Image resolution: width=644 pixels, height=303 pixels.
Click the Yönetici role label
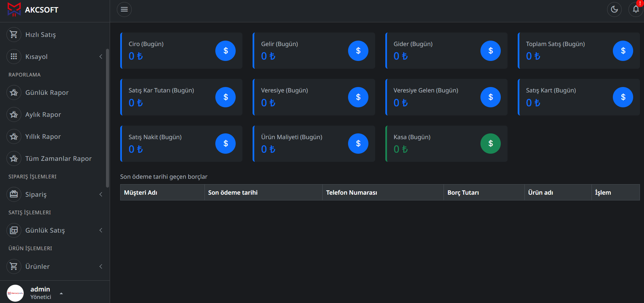point(41,297)
